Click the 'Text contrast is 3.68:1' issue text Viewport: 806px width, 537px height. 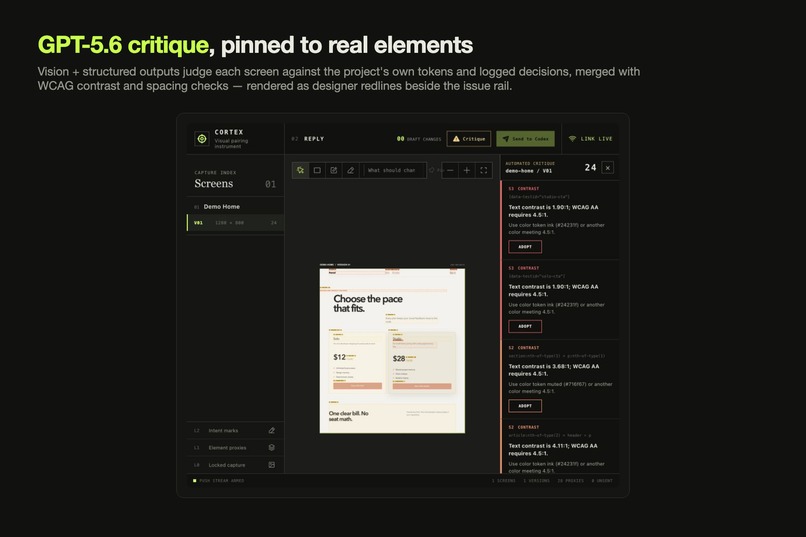click(x=554, y=370)
